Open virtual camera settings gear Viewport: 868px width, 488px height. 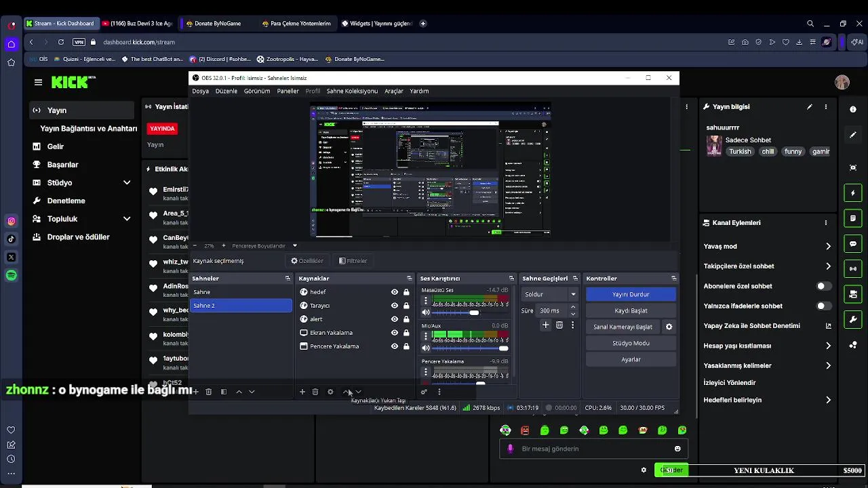point(669,327)
